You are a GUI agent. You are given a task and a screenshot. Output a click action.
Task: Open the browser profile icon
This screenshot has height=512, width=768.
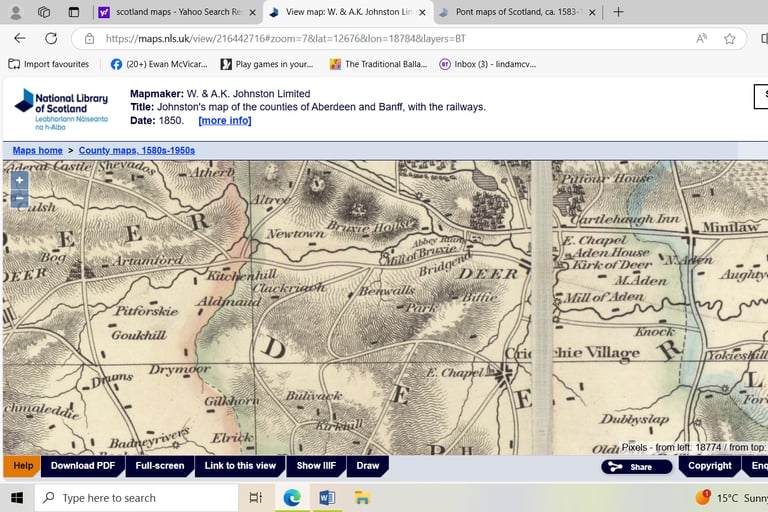pos(16,12)
